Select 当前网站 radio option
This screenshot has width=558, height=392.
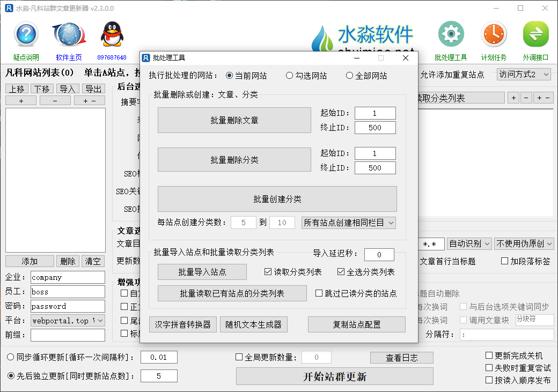click(246, 76)
